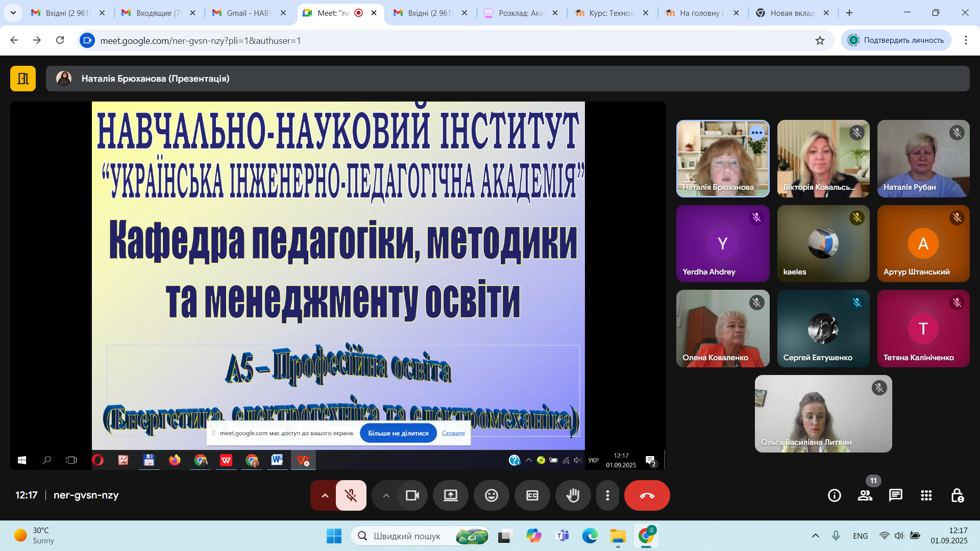Expand audio settings arrow beside microphone
This screenshot has width=980, height=551.
click(325, 495)
